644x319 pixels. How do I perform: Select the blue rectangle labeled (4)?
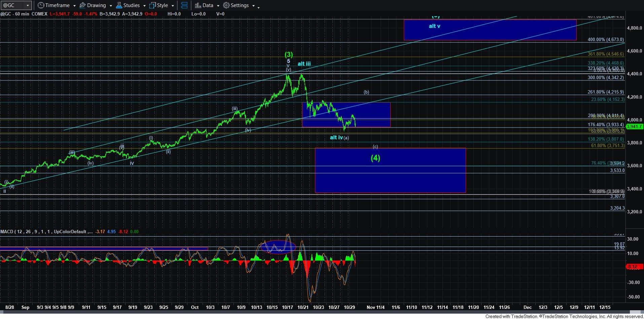click(x=390, y=178)
